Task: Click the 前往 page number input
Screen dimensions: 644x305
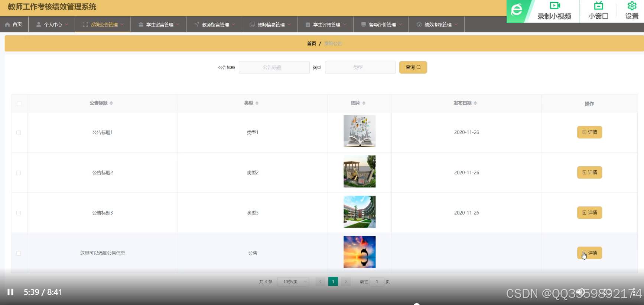Action: [377, 282]
